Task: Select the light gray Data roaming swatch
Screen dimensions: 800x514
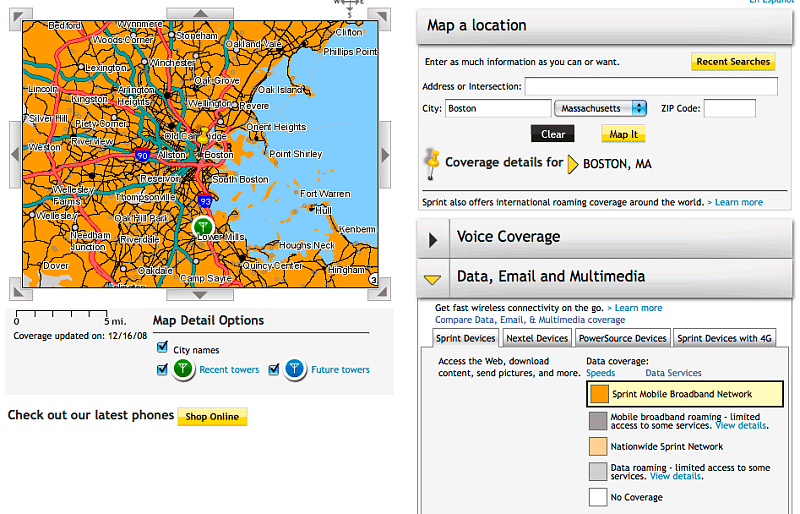Action: click(x=598, y=472)
